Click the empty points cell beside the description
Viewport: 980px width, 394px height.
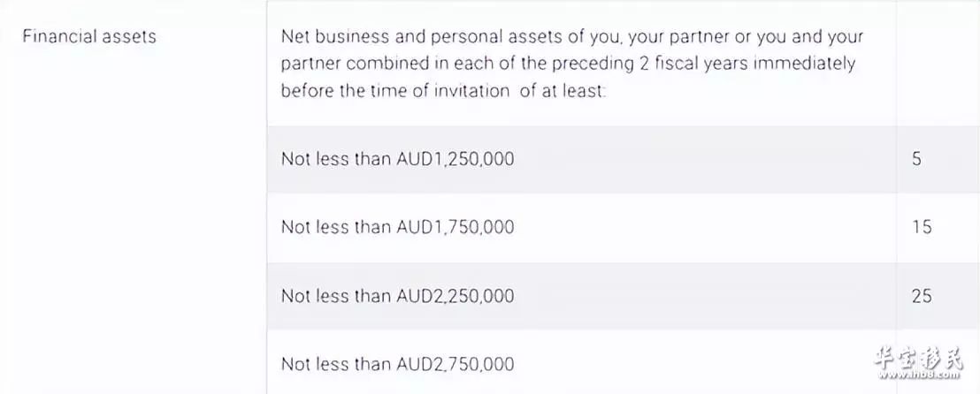coord(938,63)
